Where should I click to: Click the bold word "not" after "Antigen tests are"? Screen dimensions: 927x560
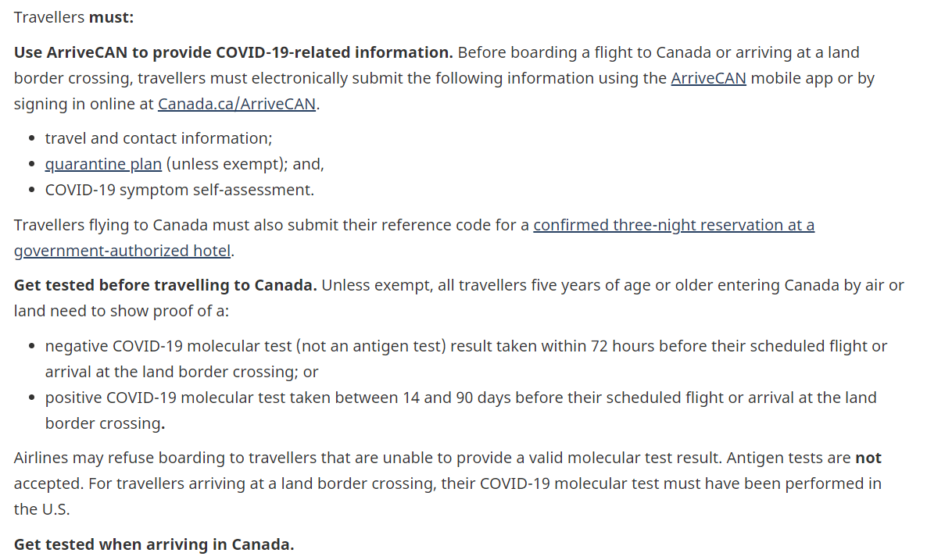click(868, 458)
